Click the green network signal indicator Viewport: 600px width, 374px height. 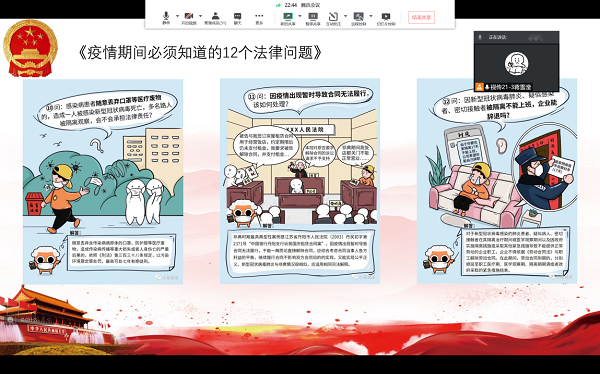click(x=278, y=5)
